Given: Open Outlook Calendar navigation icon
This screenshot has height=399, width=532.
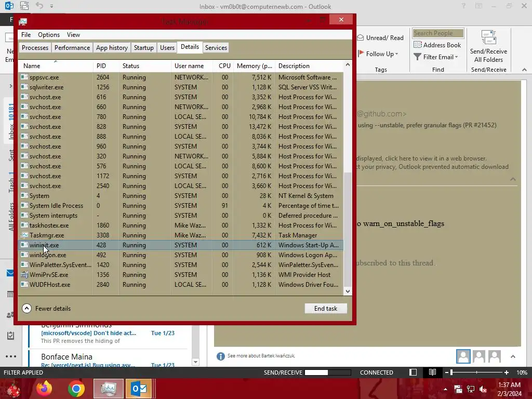Looking at the screenshot, I should 10,295.
